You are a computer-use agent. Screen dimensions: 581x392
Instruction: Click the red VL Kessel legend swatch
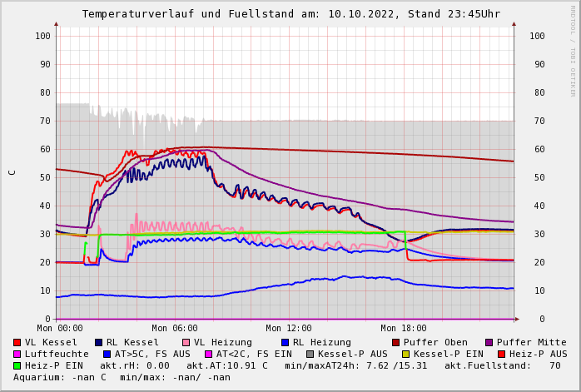[x=17, y=342]
